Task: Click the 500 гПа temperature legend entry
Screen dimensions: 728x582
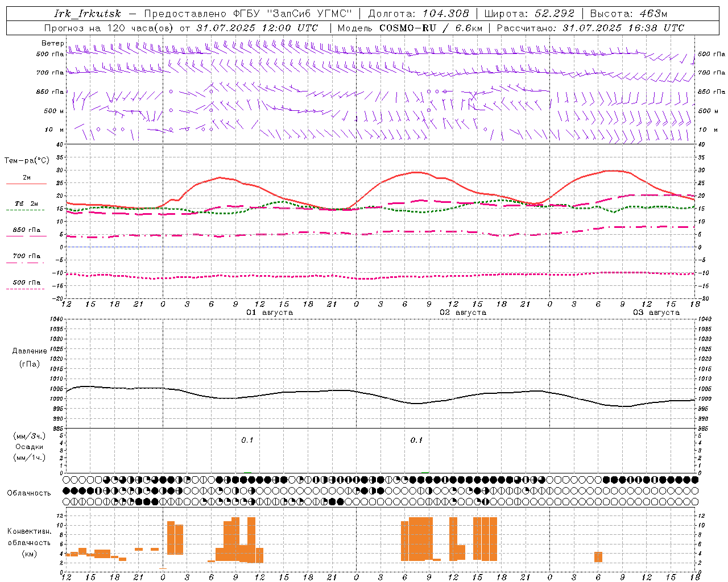Action: (27, 282)
